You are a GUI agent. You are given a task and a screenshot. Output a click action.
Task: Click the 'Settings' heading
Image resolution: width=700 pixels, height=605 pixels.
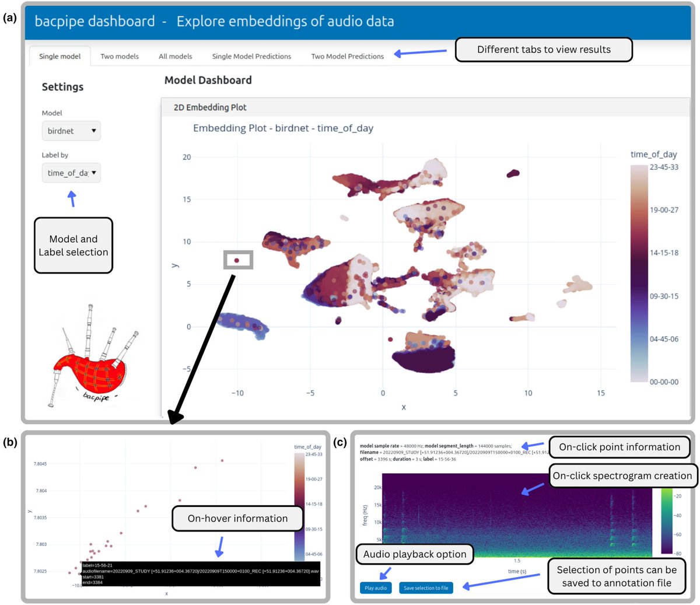tap(62, 87)
